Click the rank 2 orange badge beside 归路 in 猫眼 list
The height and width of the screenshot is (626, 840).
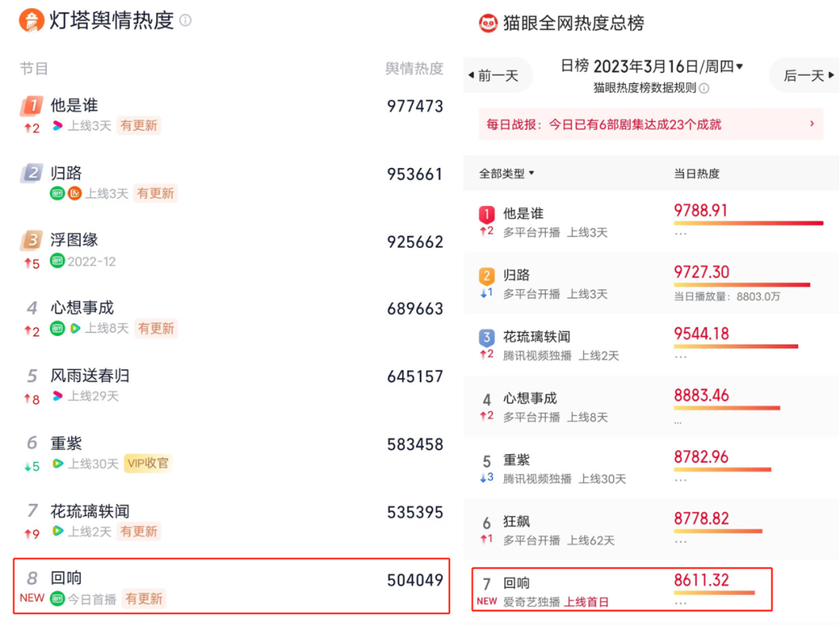point(487,275)
